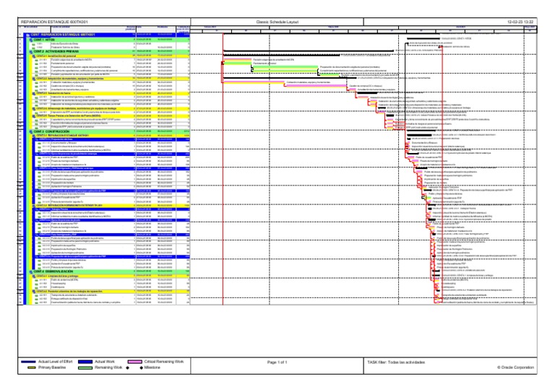This screenshot has height=392, width=555.
Task: Click the Actual Level of Effort legend bar
Action: [28, 362]
